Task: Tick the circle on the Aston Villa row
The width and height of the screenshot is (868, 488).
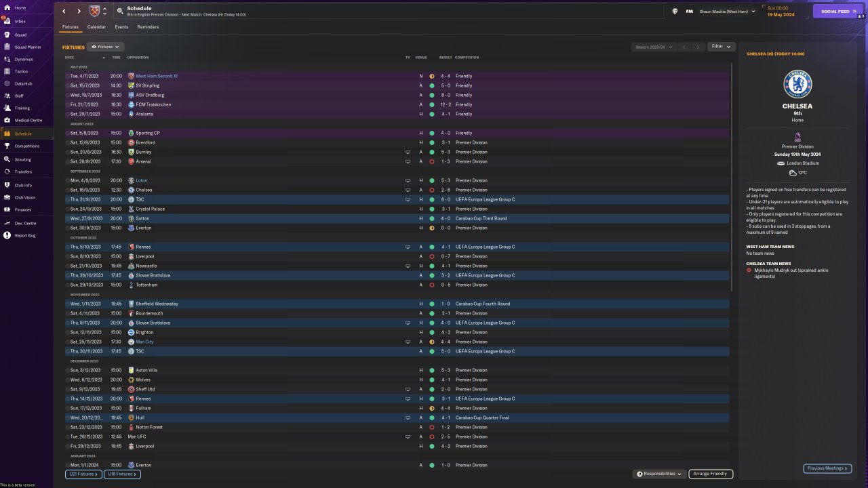Action: pyautogui.click(x=68, y=370)
